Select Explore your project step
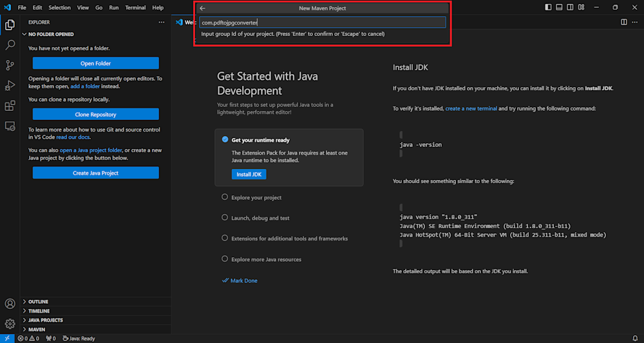The height and width of the screenshot is (343, 644). point(256,197)
